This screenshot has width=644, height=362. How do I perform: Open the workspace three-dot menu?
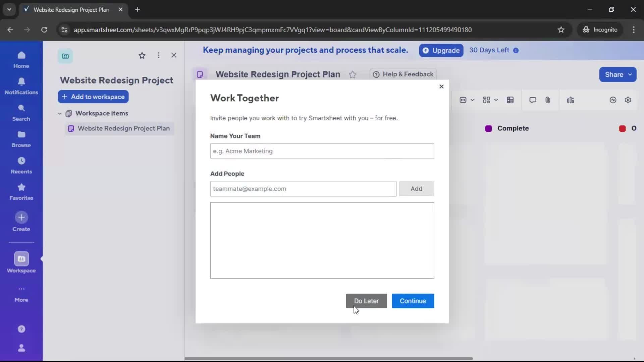(159, 55)
